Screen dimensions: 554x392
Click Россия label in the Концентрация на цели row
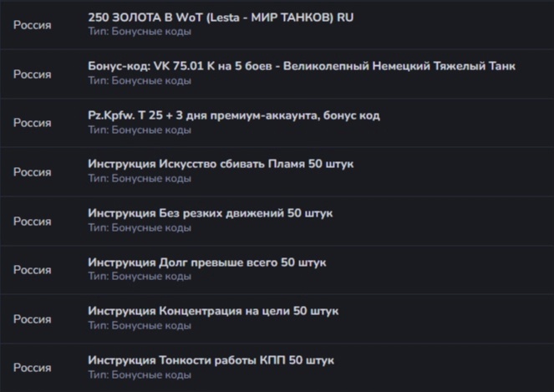(x=32, y=319)
